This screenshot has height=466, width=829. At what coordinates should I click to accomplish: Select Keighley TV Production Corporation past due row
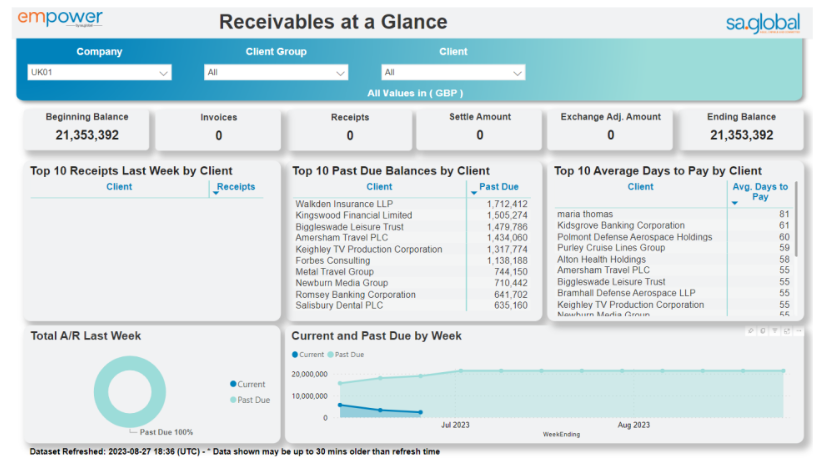(x=411, y=249)
